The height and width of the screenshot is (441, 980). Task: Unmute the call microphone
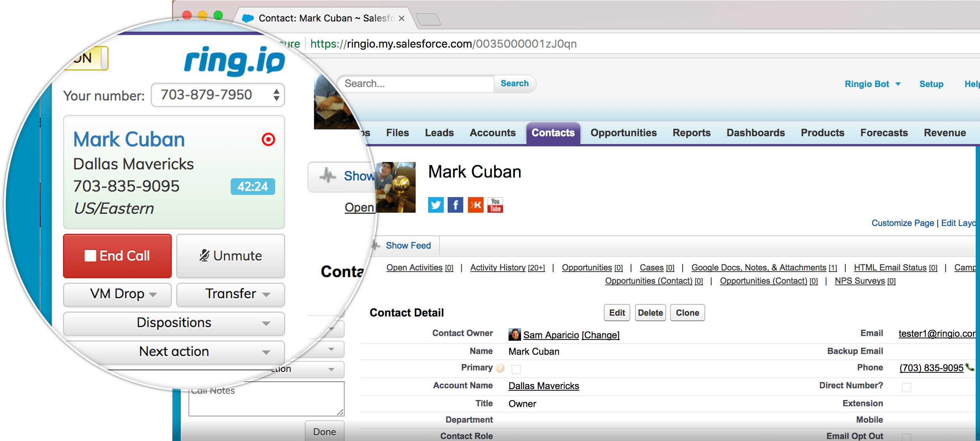pos(231,256)
